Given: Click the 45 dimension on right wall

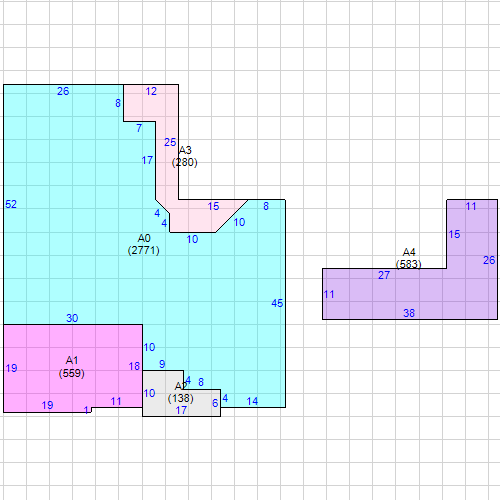Looking at the screenshot, I should pyautogui.click(x=277, y=303).
